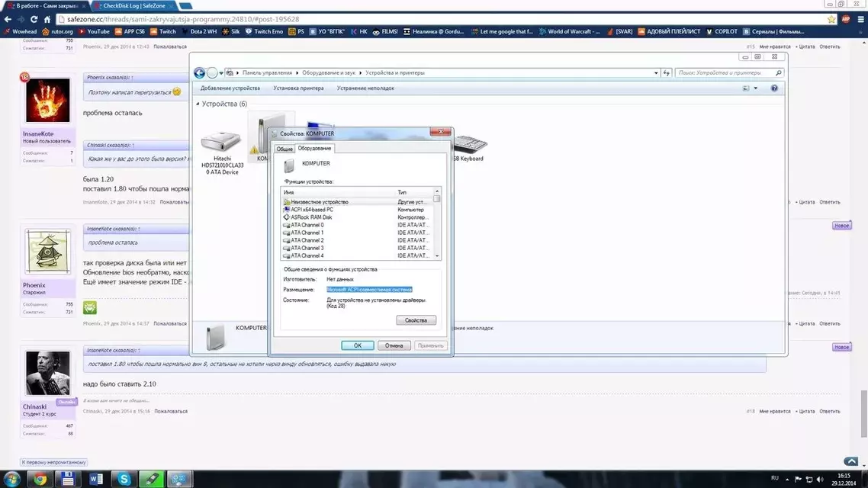Show hidden tray icons arrow
This screenshot has width=868, height=488.
click(786, 479)
